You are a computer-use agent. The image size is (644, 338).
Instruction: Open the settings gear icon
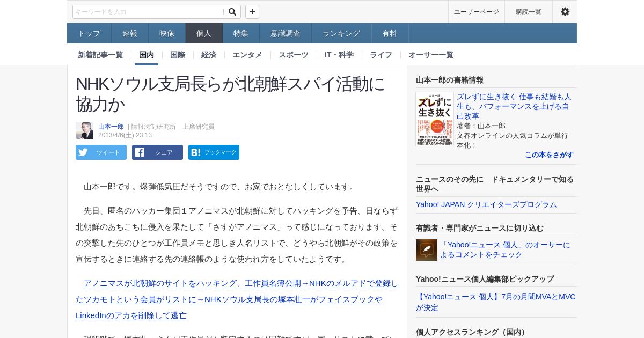565,12
